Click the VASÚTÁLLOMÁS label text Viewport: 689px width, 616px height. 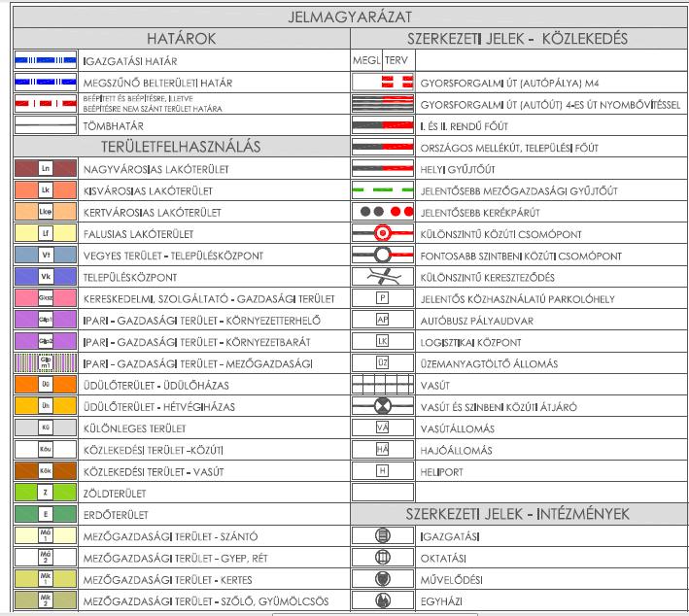coord(458,428)
